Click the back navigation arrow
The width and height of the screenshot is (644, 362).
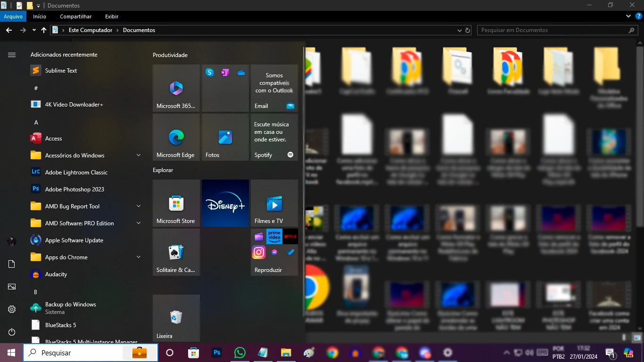tap(8, 30)
